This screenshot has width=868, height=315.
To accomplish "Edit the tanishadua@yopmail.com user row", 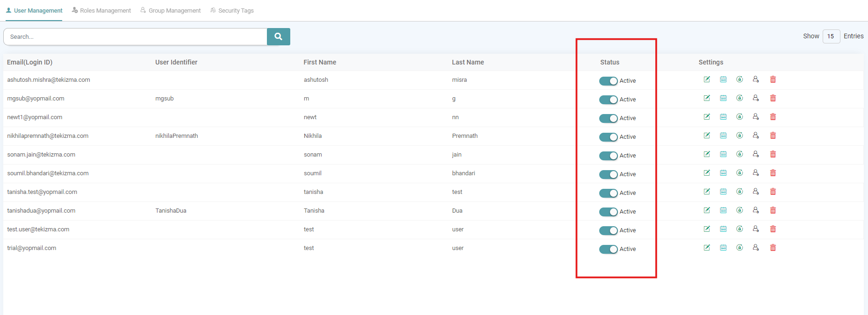I will point(707,210).
